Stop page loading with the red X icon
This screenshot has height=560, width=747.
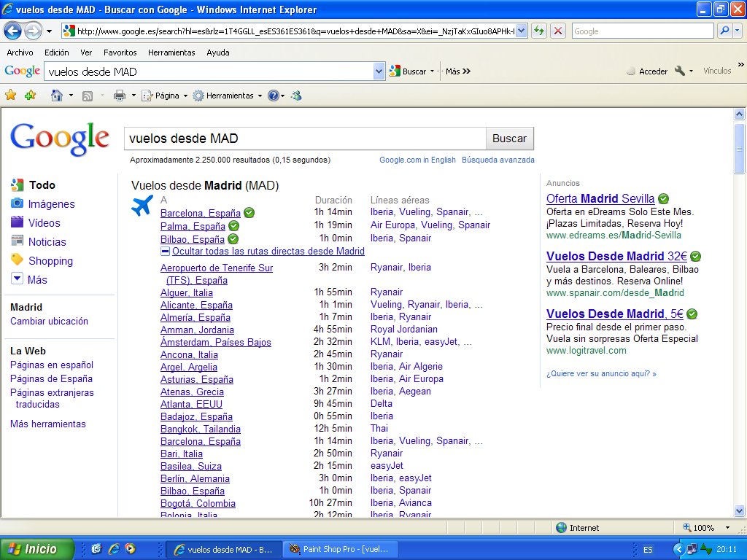[558, 31]
